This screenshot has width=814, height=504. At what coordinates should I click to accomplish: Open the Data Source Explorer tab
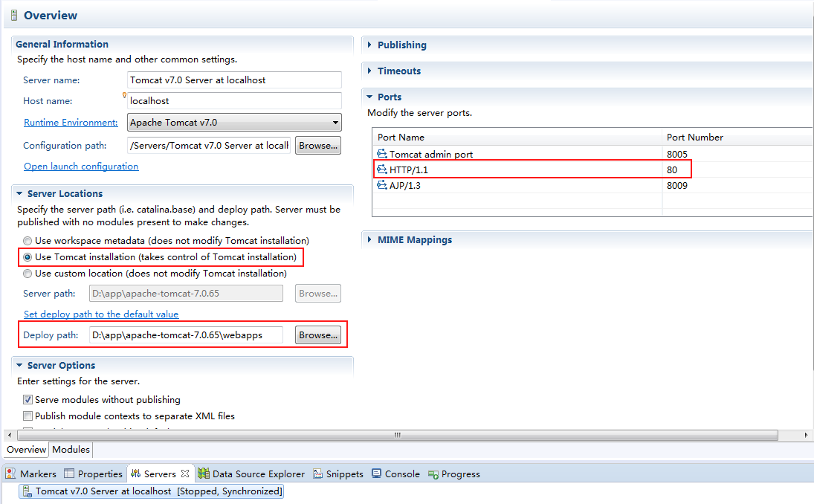point(251,474)
